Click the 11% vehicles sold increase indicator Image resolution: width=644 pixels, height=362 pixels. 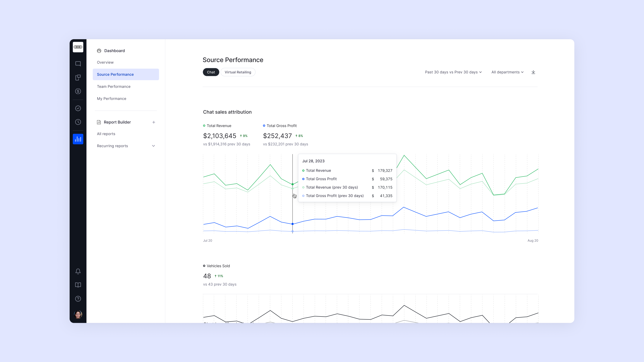point(219,276)
